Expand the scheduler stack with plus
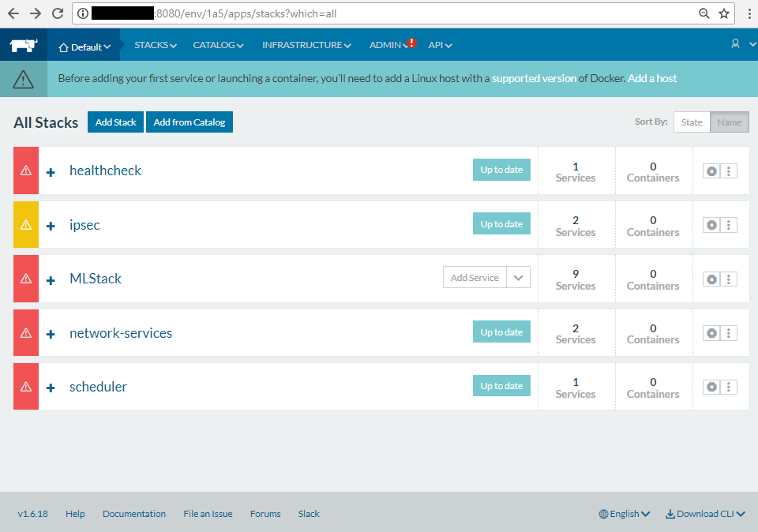The height and width of the screenshot is (532, 758). pyautogui.click(x=51, y=388)
